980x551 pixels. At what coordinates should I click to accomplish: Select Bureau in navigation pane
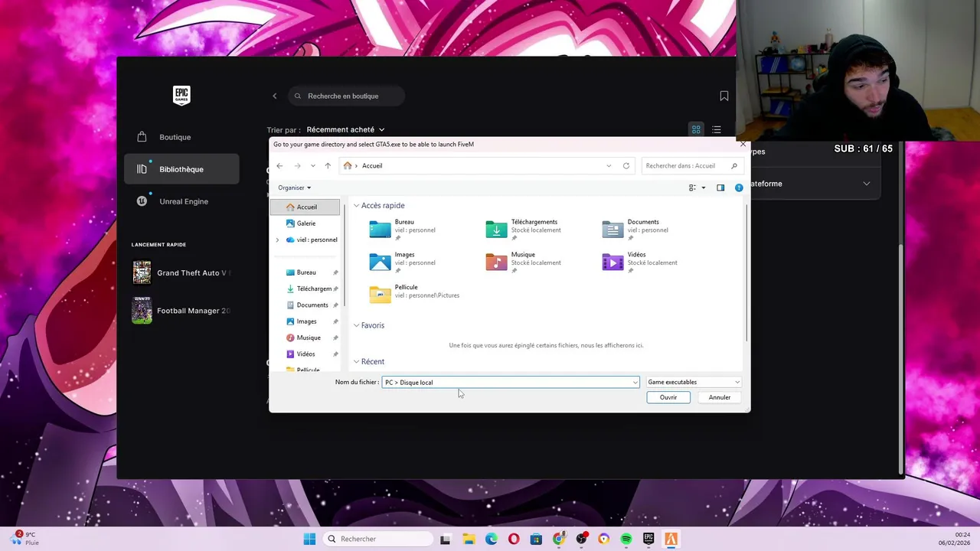(x=305, y=272)
